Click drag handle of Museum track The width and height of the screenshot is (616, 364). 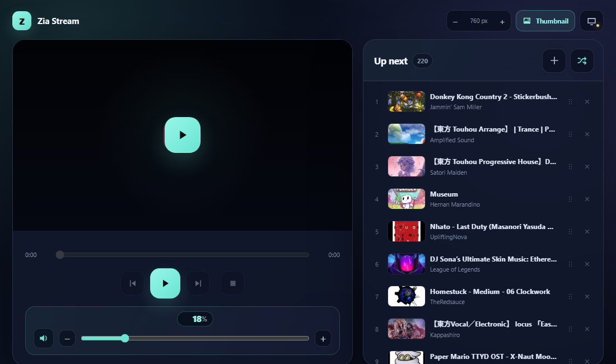pyautogui.click(x=570, y=199)
